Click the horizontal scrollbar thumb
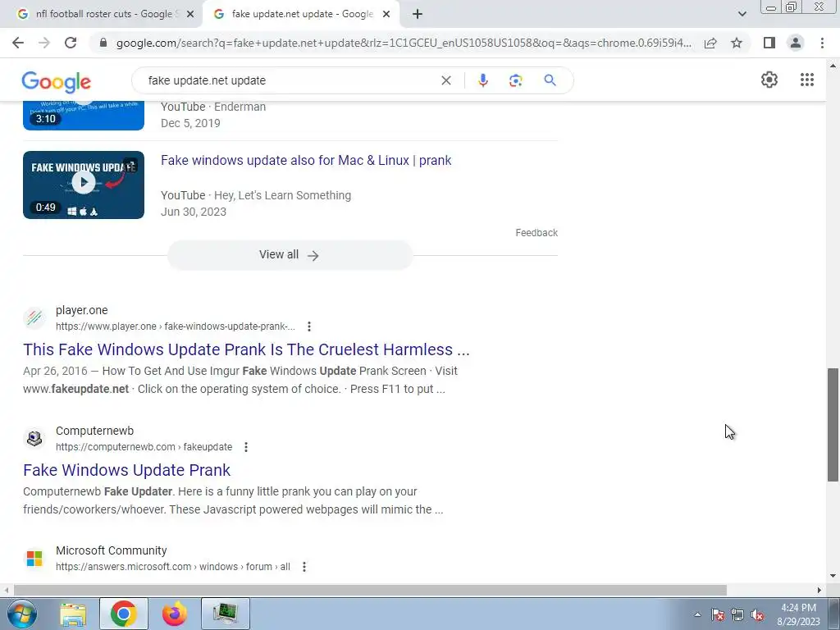The image size is (840, 630). click(x=370, y=591)
